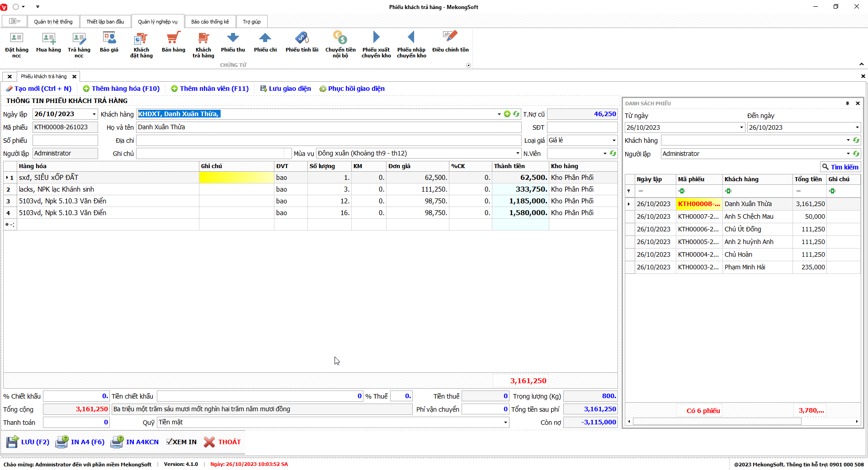
Task: Click the Tìm kiếm search button
Action: [840, 167]
